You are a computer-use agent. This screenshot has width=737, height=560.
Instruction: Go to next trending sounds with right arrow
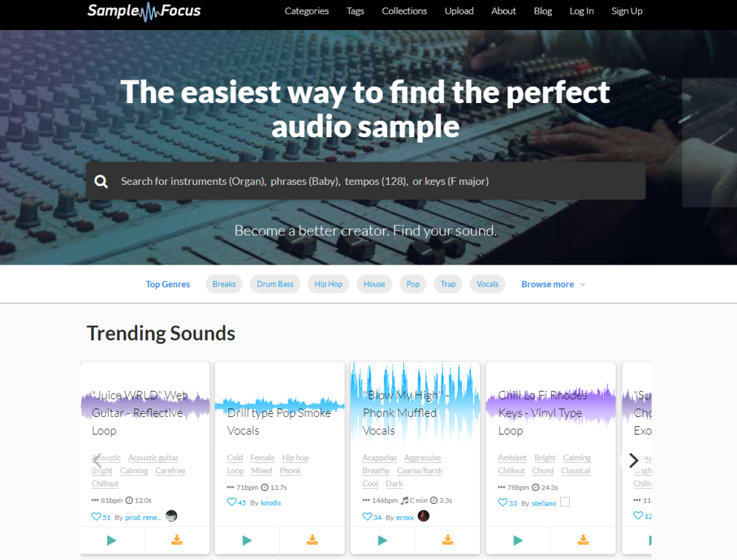tap(633, 460)
